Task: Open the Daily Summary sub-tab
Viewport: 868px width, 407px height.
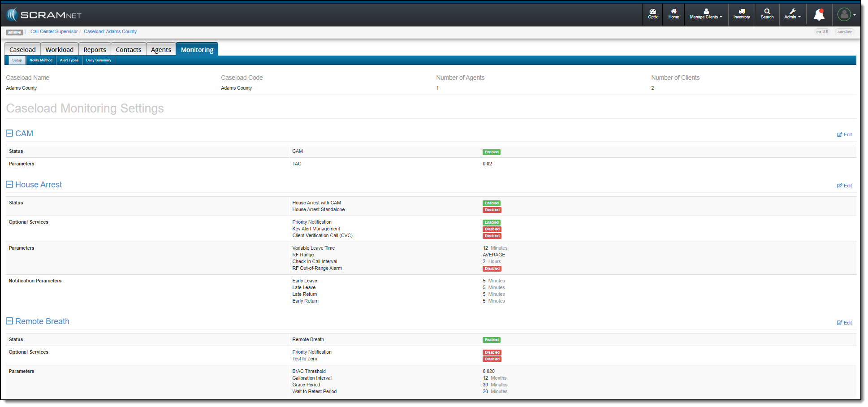Action: (x=99, y=60)
